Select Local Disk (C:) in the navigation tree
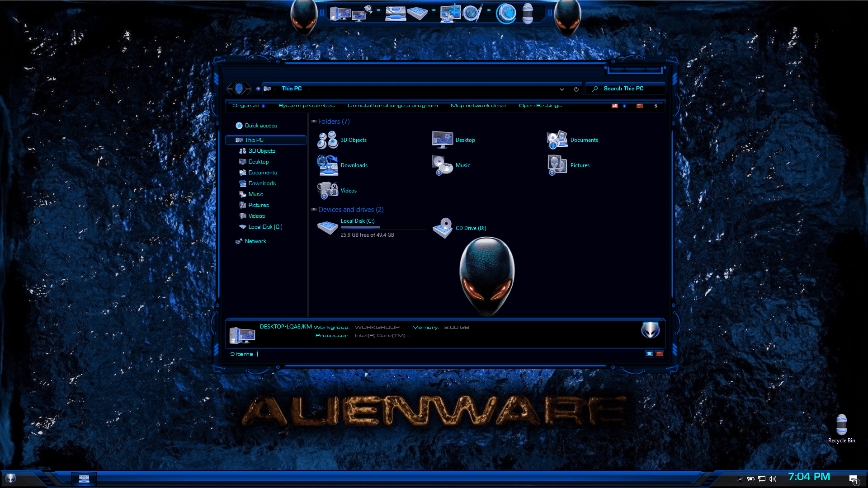 point(261,227)
